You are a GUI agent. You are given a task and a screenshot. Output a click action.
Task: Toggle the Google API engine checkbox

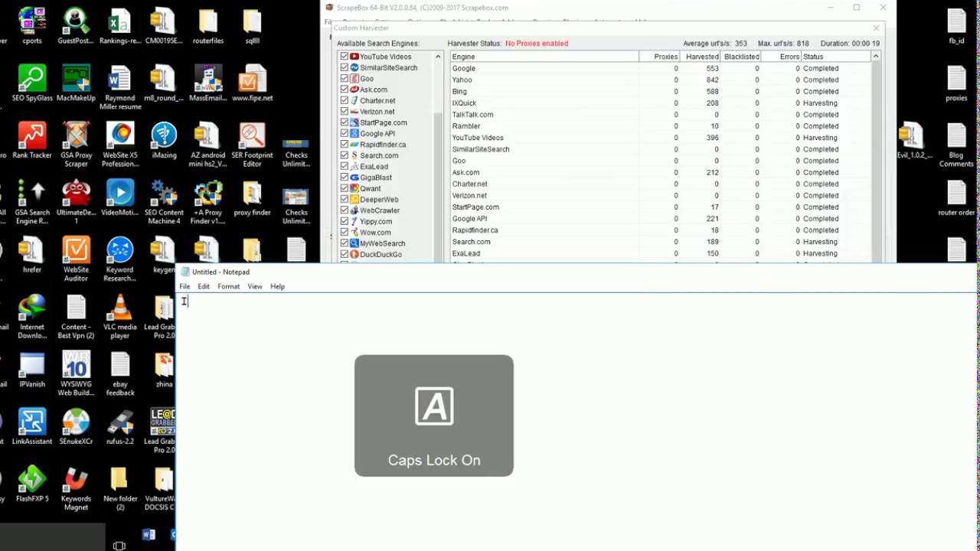point(345,133)
